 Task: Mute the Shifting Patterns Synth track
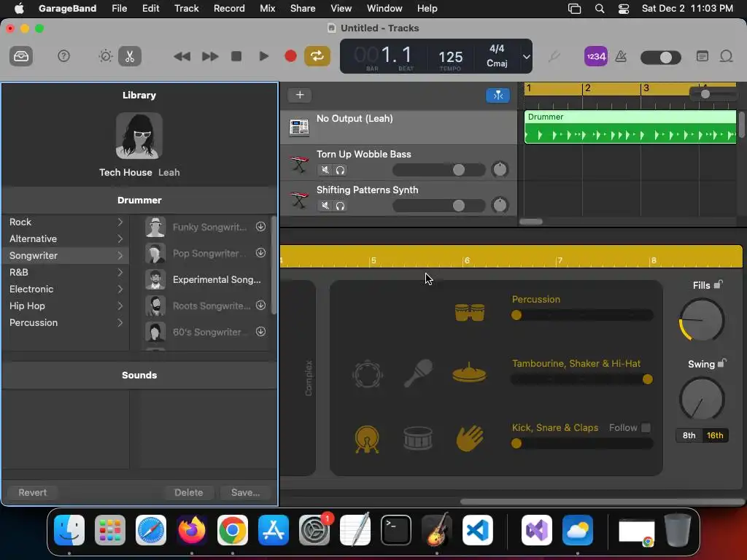pos(325,205)
